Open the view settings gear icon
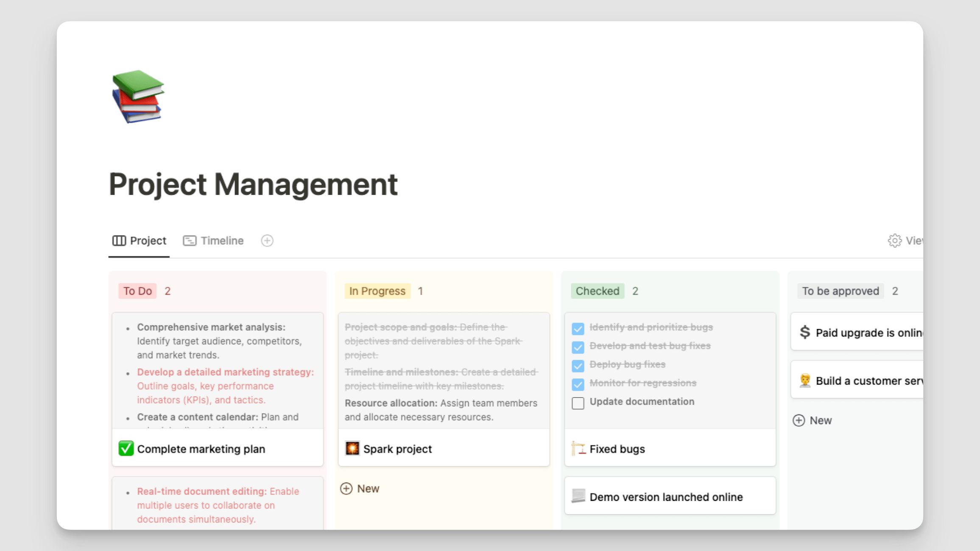Image resolution: width=980 pixels, height=551 pixels. (x=894, y=241)
